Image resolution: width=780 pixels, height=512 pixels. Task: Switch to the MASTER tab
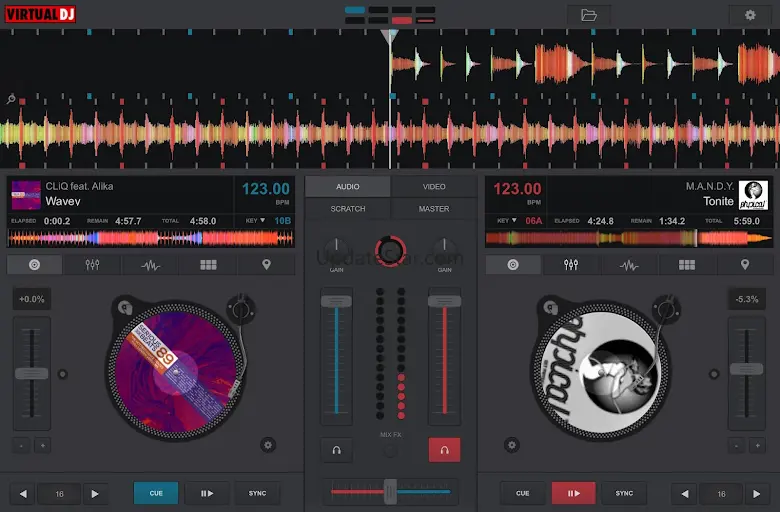point(434,209)
